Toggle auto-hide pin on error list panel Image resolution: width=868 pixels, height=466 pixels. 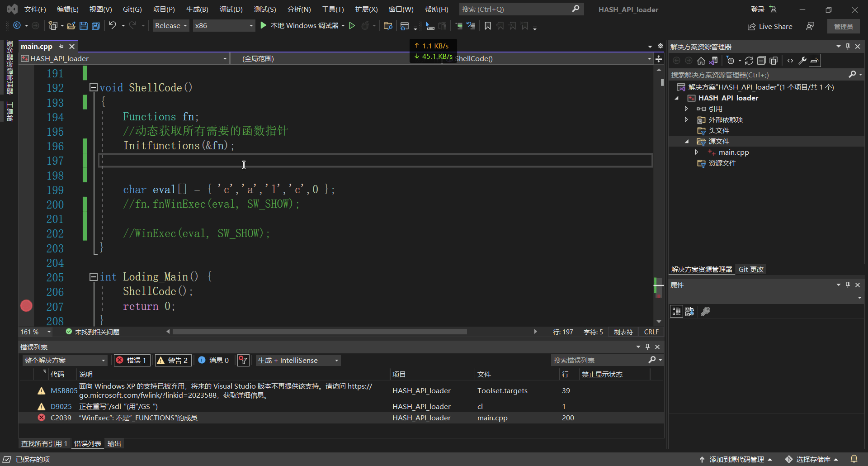click(x=647, y=347)
